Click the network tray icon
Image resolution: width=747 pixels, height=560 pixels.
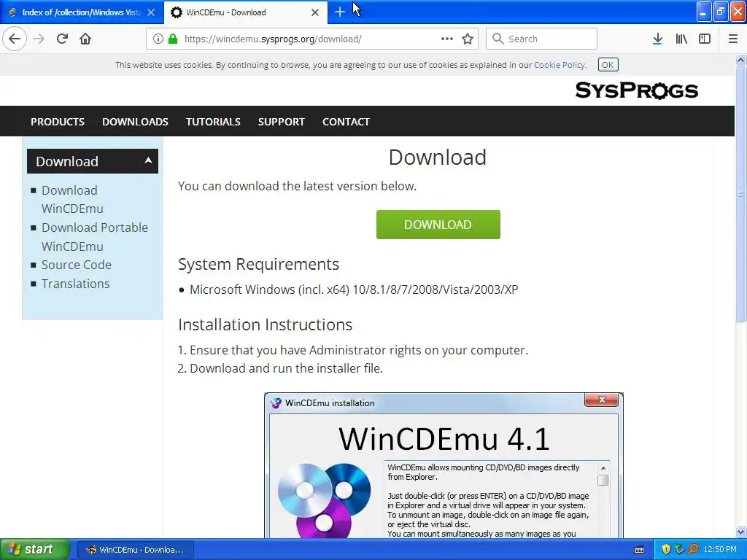tap(679, 550)
